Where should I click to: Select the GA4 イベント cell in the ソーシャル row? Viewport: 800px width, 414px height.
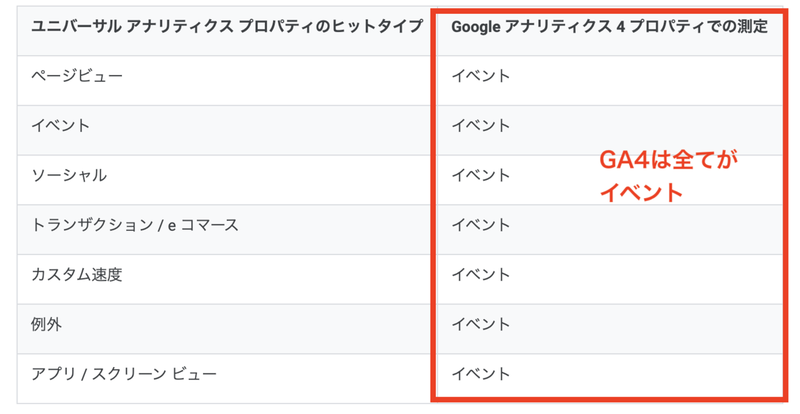pyautogui.click(x=481, y=175)
